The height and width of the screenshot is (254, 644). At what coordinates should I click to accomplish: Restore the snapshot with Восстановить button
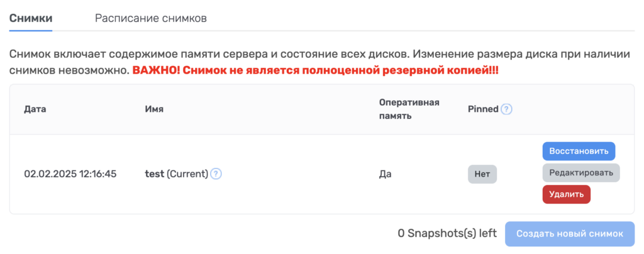[579, 151]
